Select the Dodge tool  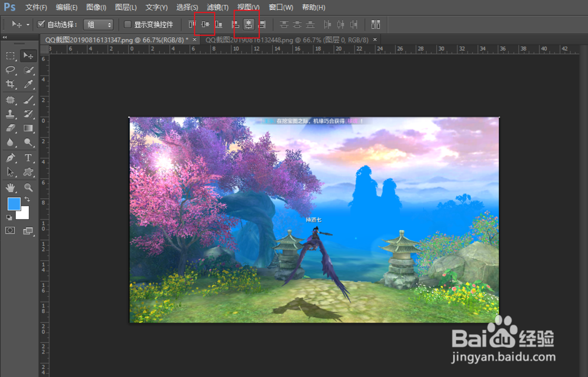point(28,142)
